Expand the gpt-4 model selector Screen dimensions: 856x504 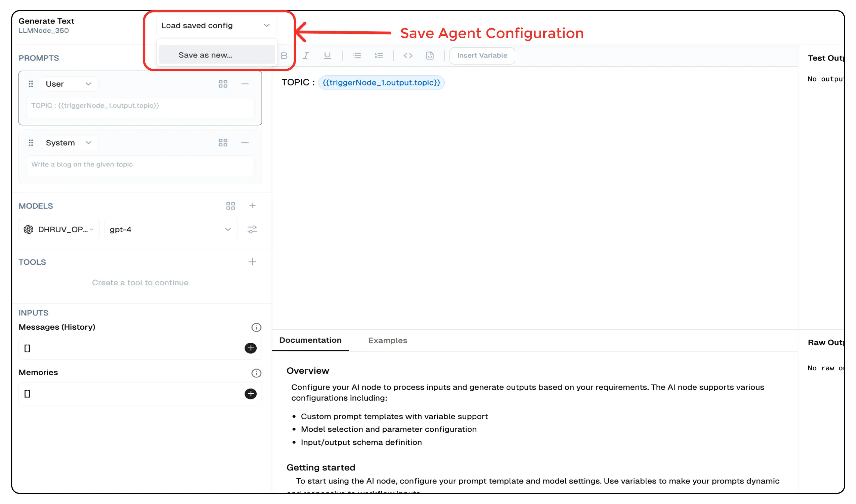coord(228,229)
